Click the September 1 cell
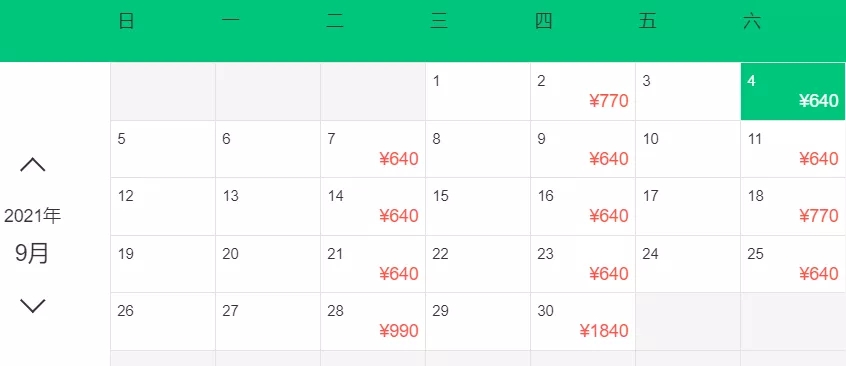This screenshot has width=846, height=366. point(478,91)
